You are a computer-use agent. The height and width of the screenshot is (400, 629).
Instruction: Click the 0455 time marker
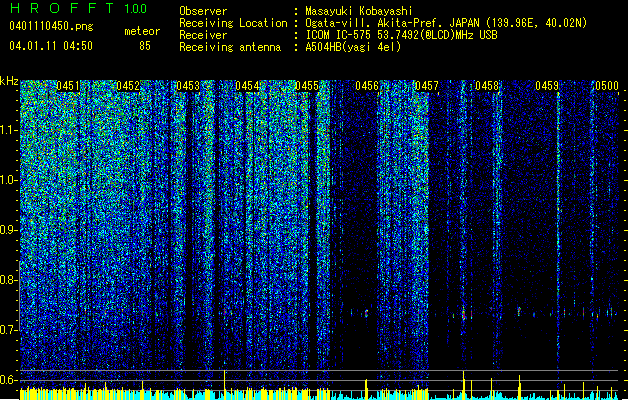(x=307, y=86)
